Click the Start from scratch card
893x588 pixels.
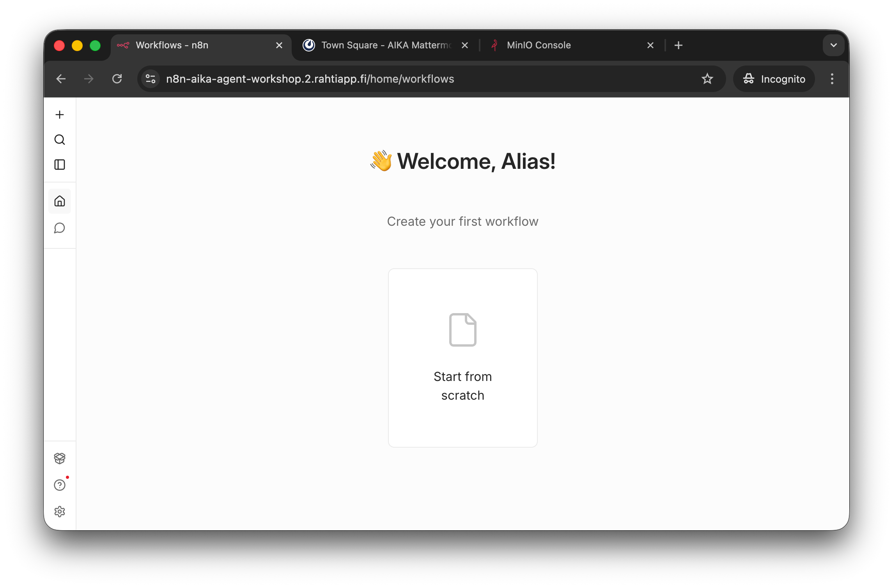462,358
